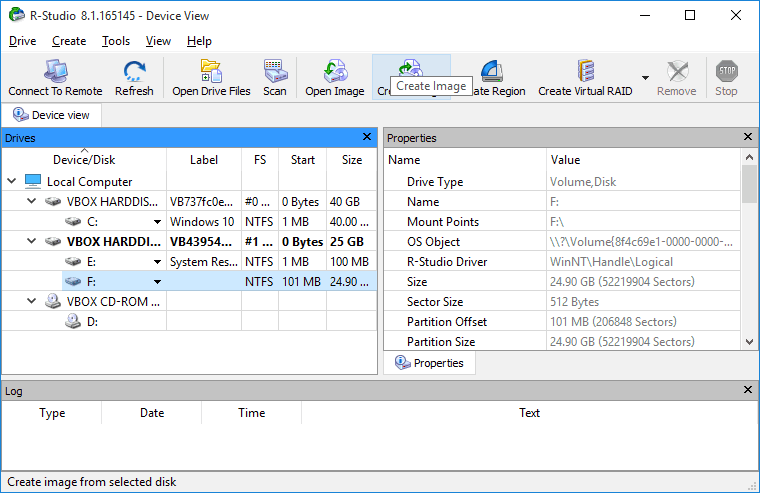Click the Stop toolbar icon

(727, 71)
